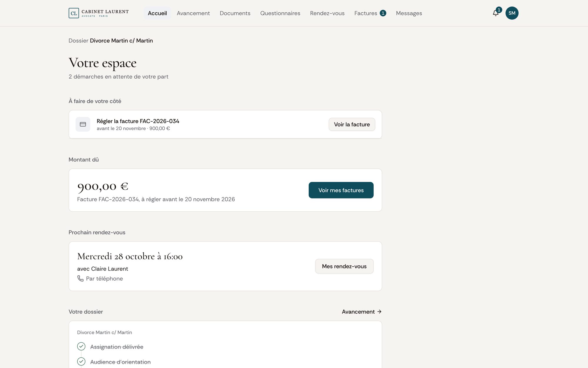The width and height of the screenshot is (588, 368).
Task: Click the Audience d'orientation step
Action: coord(120,362)
